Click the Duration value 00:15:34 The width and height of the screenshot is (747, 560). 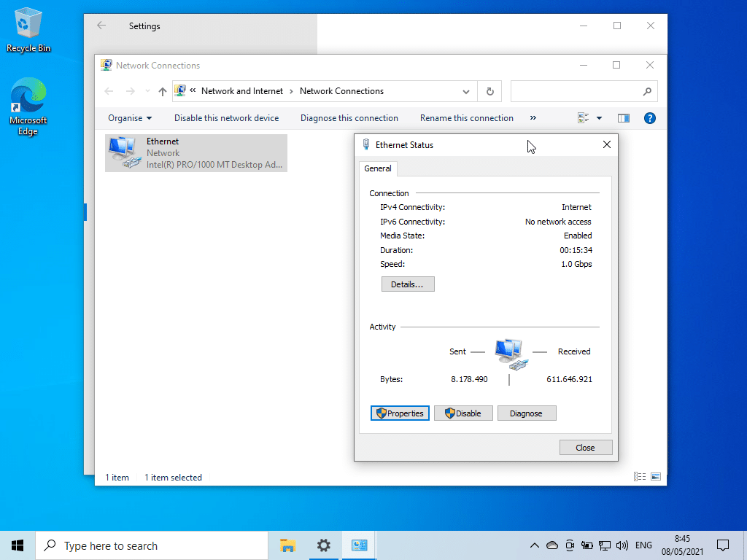576,250
